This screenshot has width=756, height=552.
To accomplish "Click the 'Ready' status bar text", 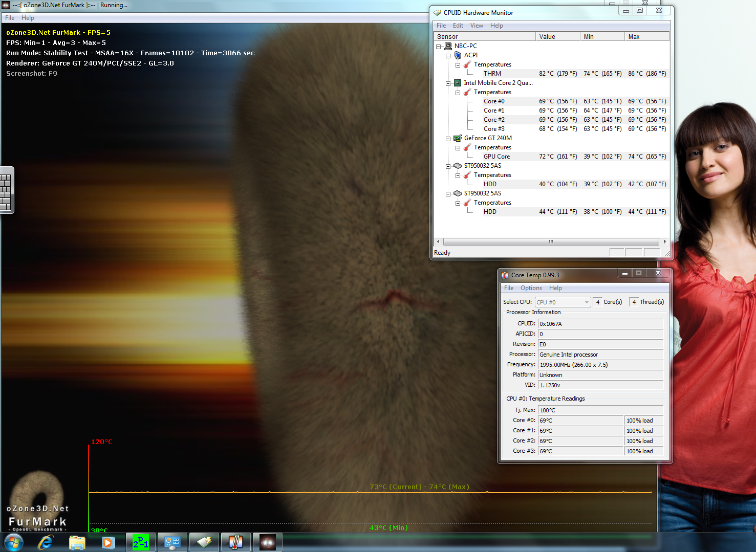I will 442,253.
